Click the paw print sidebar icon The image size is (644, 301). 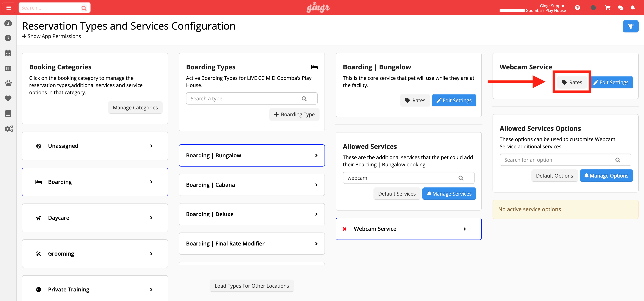[8, 83]
